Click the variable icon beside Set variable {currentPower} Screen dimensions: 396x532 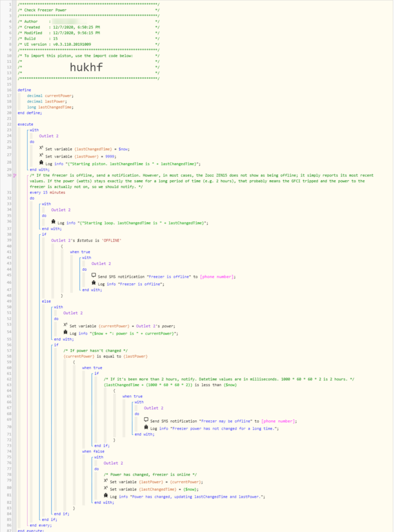[x=65, y=325]
